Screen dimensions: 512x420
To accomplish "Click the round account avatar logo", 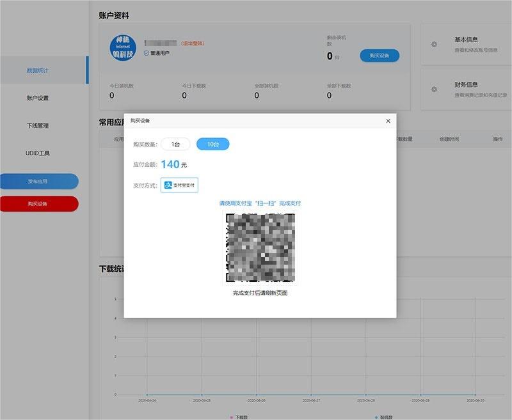I will pos(124,49).
